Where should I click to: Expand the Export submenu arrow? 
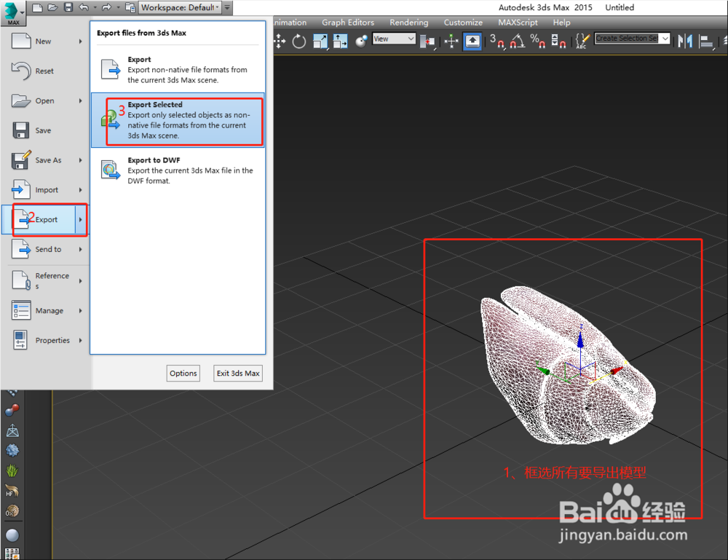coord(81,220)
